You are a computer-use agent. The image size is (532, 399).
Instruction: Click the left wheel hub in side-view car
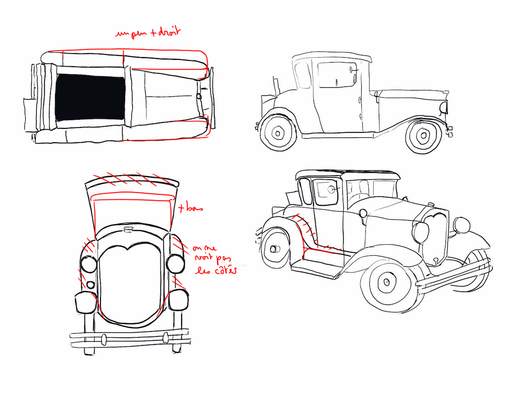[x=278, y=133]
